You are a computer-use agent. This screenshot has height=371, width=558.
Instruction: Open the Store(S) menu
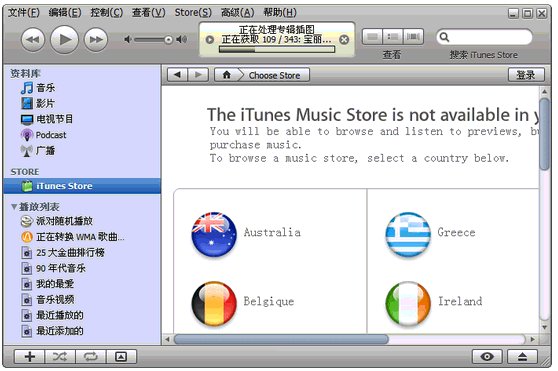tap(193, 13)
